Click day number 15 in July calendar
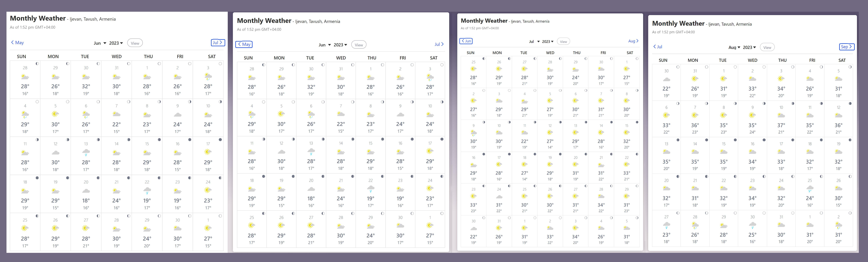Viewport: 868px width, 262px height. (x=627, y=126)
